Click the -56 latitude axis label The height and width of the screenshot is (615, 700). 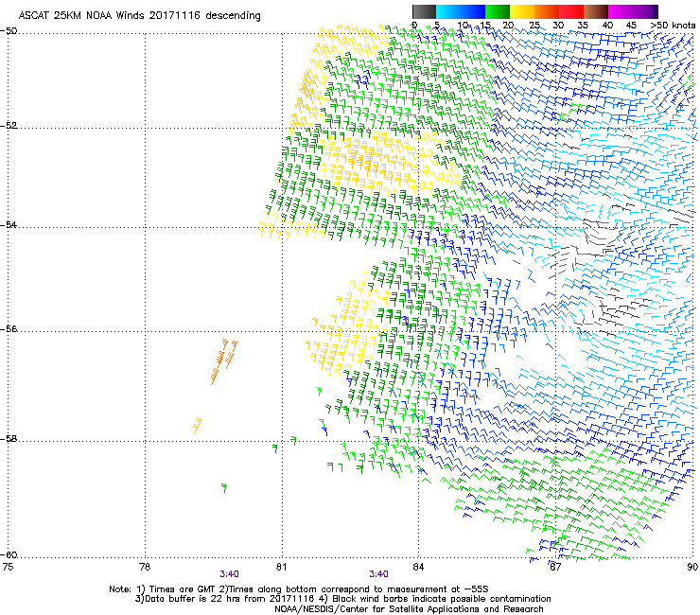pos(9,328)
